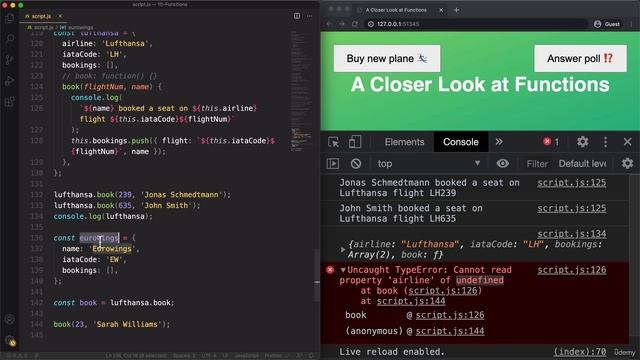Open the Source Control sidebar icon
The image size is (640, 360).
pyautogui.click(x=9, y=60)
